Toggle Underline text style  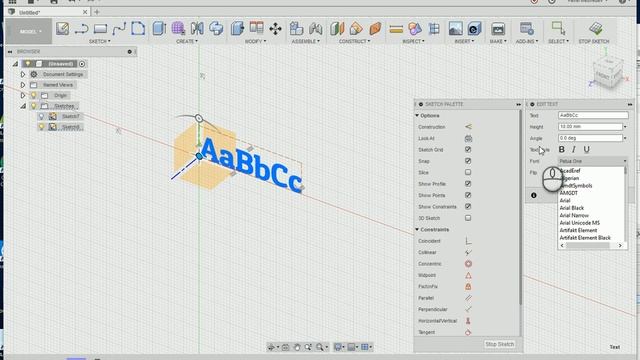pos(587,150)
